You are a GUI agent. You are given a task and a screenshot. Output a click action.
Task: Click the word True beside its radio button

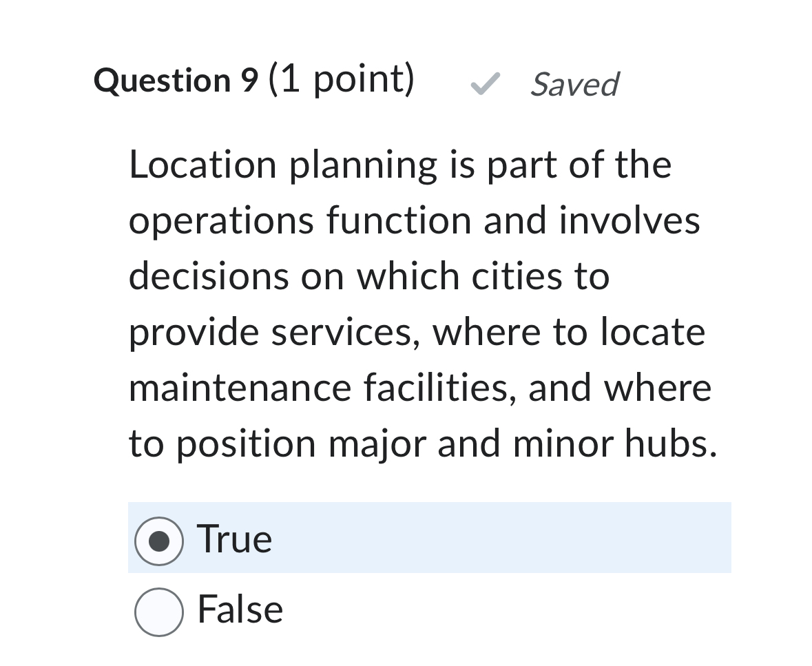point(234,539)
